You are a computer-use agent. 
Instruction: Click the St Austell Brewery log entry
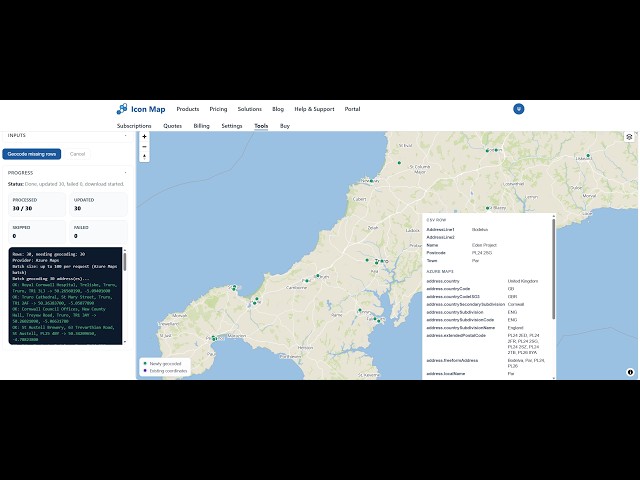pyautogui.click(x=63, y=333)
